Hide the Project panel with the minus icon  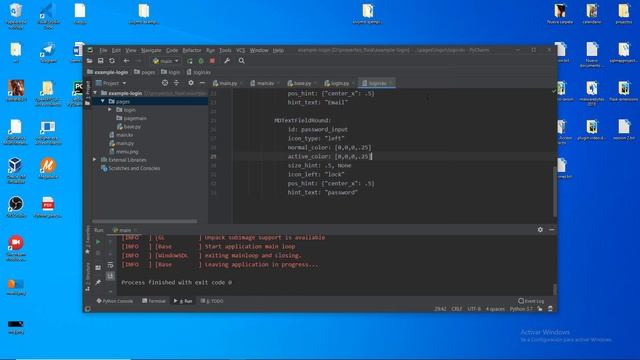pos(202,83)
